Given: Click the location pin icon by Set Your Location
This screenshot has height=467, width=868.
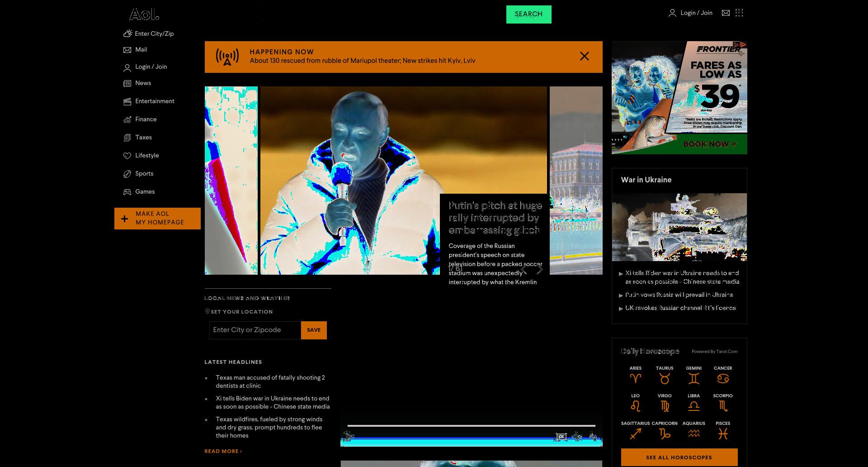Looking at the screenshot, I should pyautogui.click(x=208, y=312).
